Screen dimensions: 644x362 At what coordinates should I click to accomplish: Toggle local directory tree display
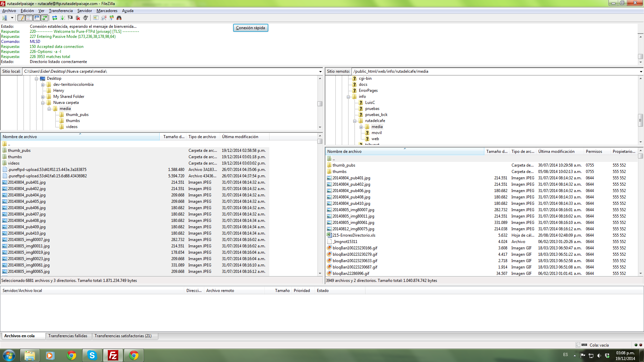29,18
